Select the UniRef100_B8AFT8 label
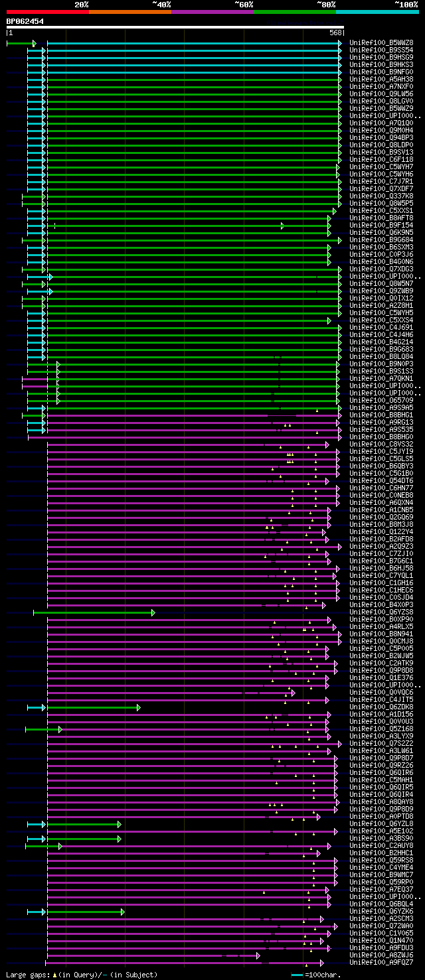The image size is (425, 980). coord(381,218)
